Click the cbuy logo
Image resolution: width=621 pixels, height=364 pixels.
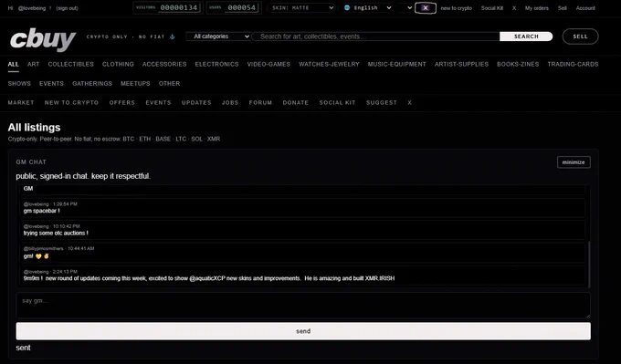point(43,40)
